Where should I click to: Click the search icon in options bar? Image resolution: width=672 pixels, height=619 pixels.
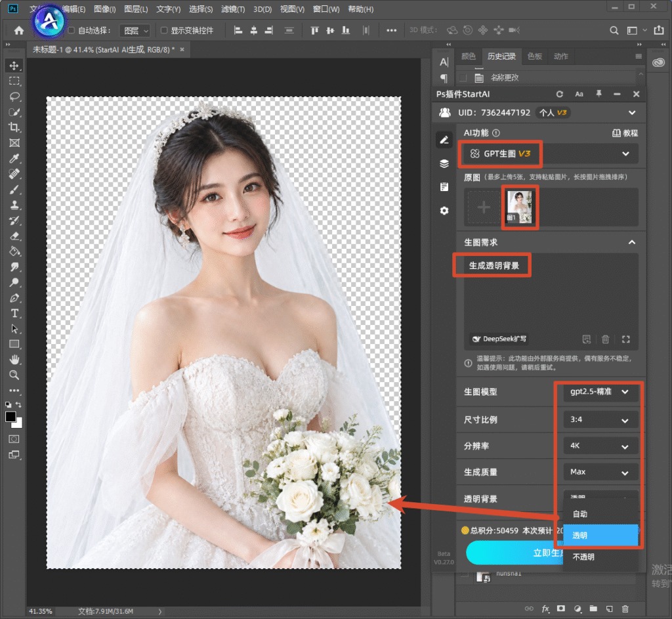tap(614, 30)
